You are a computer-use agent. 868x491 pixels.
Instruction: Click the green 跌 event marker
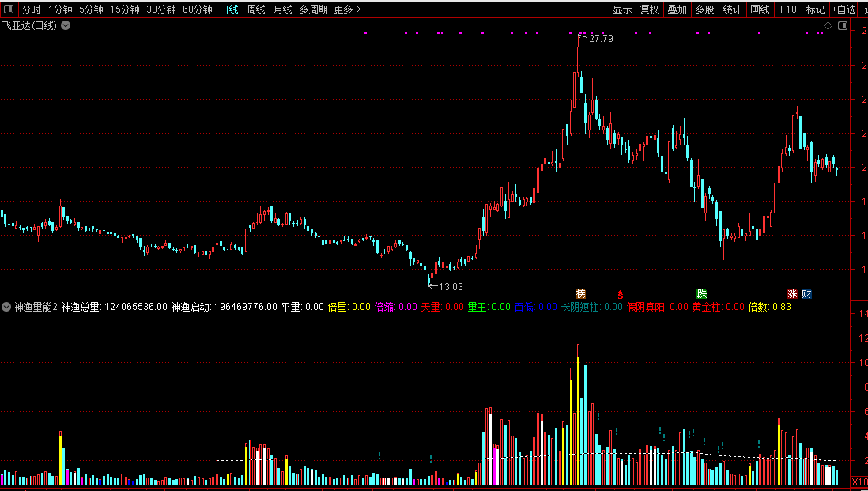pyautogui.click(x=702, y=294)
